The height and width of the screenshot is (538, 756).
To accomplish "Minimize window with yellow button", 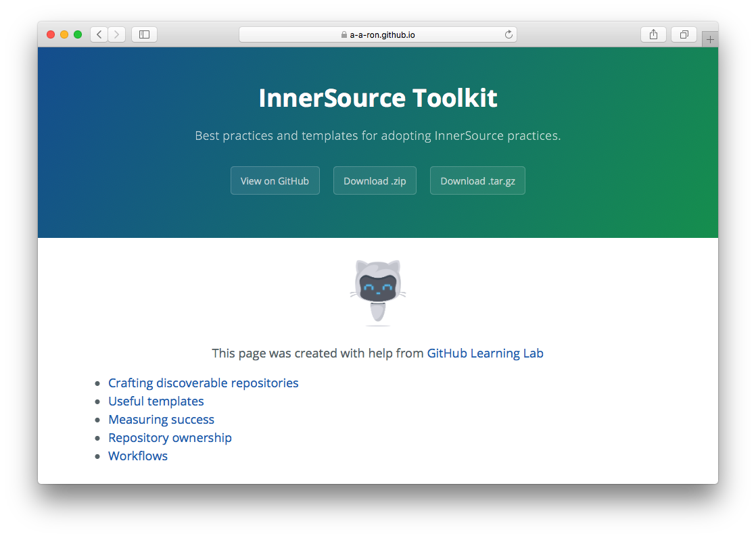I will coord(64,34).
